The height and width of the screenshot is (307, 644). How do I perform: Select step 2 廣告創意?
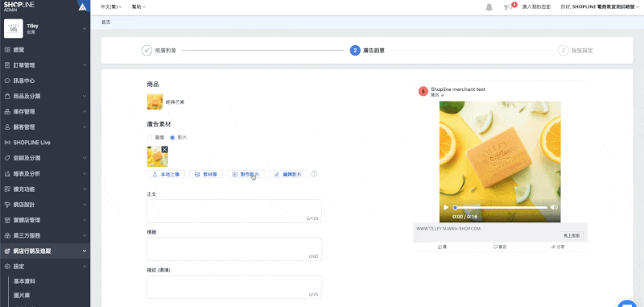(368, 51)
